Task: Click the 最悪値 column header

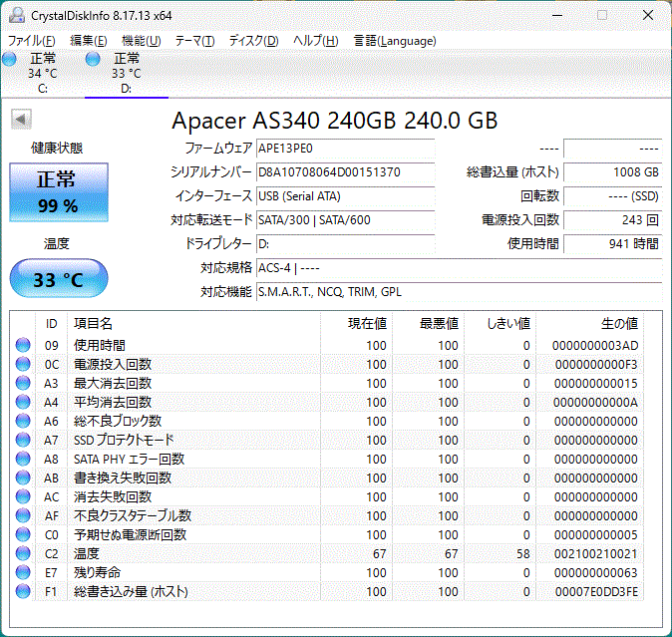Action: coord(428,323)
